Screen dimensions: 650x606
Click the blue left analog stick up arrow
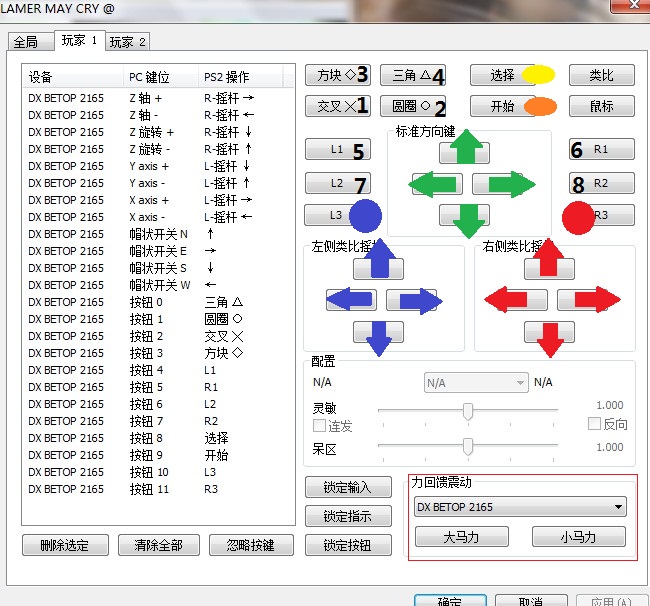tap(378, 266)
